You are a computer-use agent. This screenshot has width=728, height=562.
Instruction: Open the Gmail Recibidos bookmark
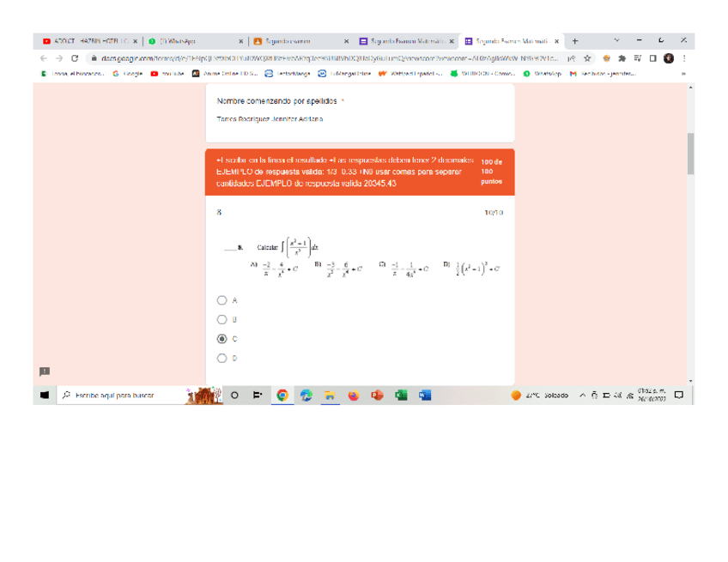603,73
